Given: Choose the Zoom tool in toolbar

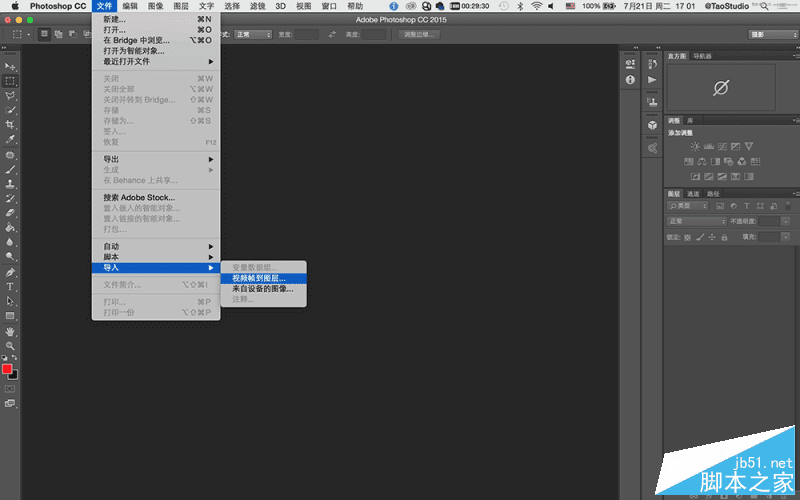Looking at the screenshot, I should click(x=10, y=346).
